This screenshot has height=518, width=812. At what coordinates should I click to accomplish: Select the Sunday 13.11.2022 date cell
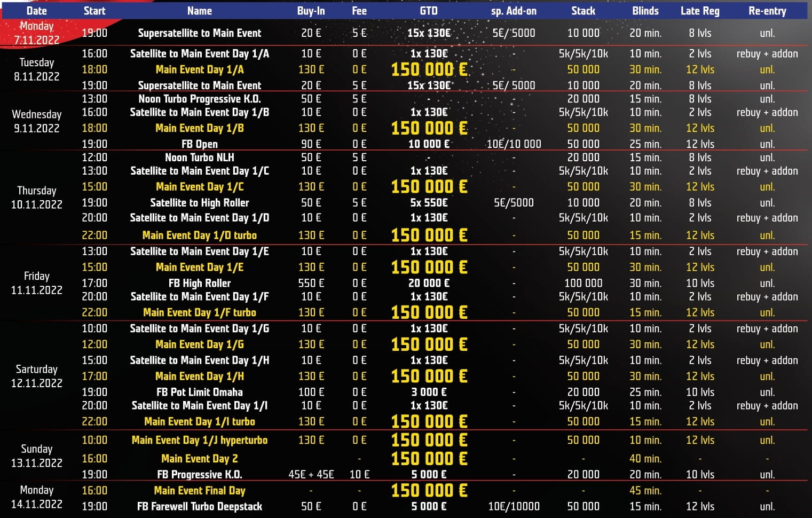pos(36,456)
